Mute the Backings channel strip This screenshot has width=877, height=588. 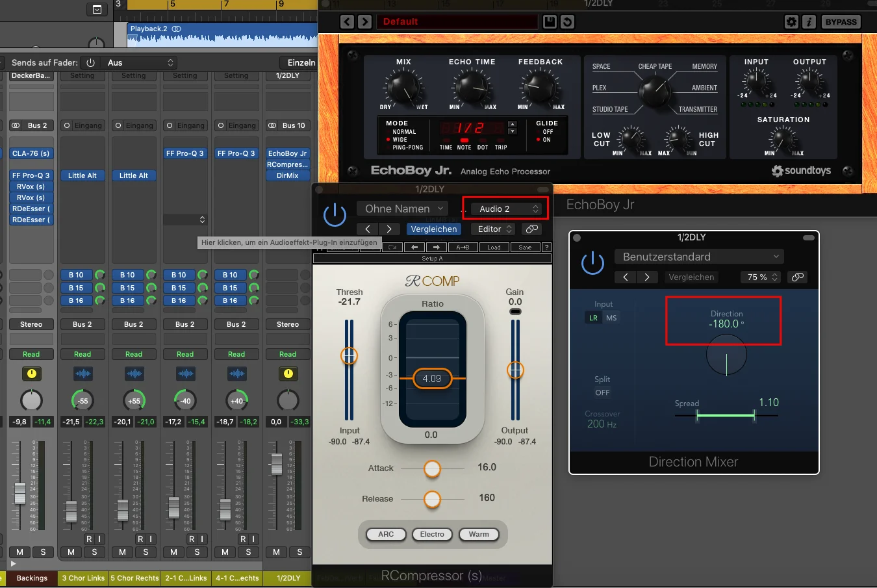[19, 552]
